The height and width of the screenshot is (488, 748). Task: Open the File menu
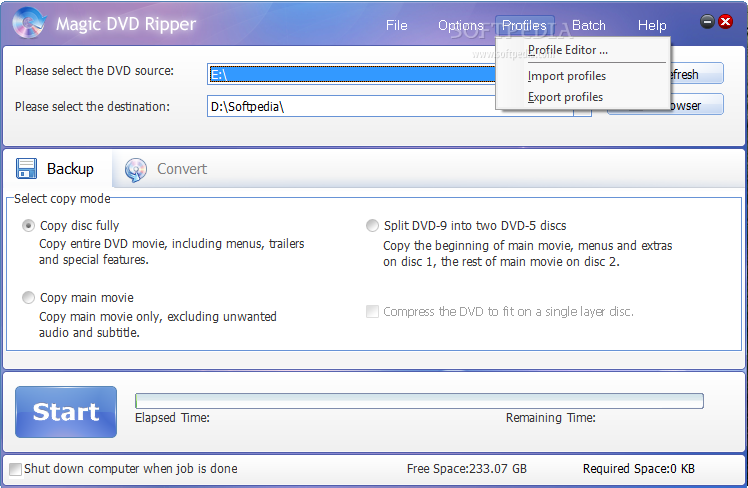pyautogui.click(x=396, y=25)
